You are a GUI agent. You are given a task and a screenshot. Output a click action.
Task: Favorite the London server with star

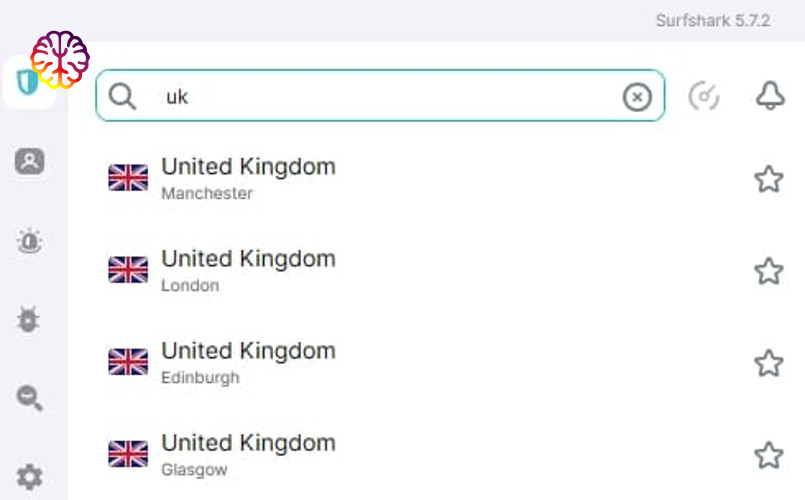[769, 271]
